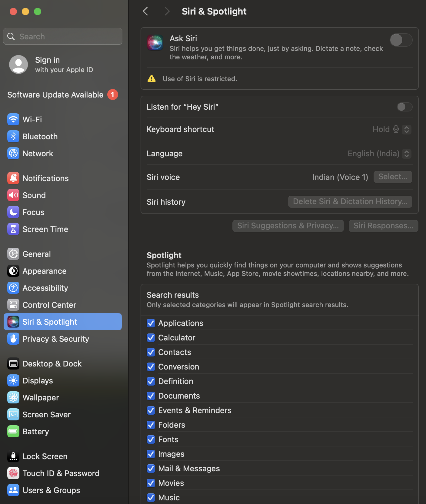
Task: Toggle Events & Reminders checkbox
Action: [x=151, y=410]
